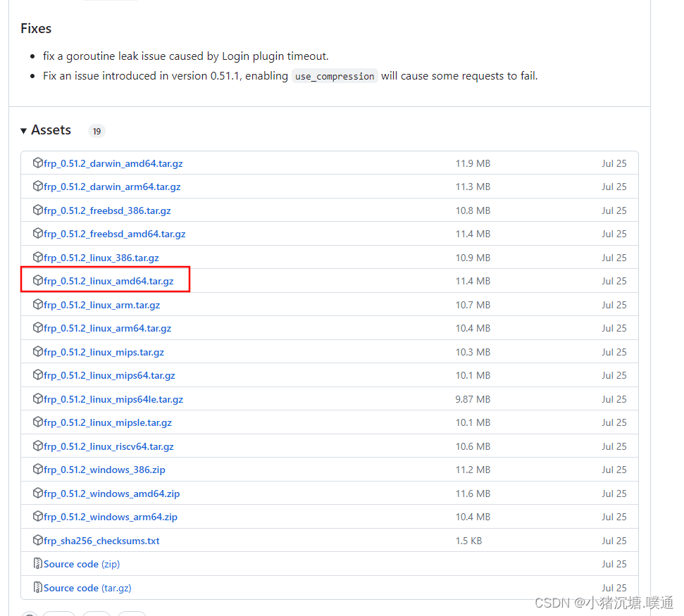Click package icon beside frp_0.51.2_linux_amd64.tar.gz
This screenshot has height=616, width=684.
(38, 281)
